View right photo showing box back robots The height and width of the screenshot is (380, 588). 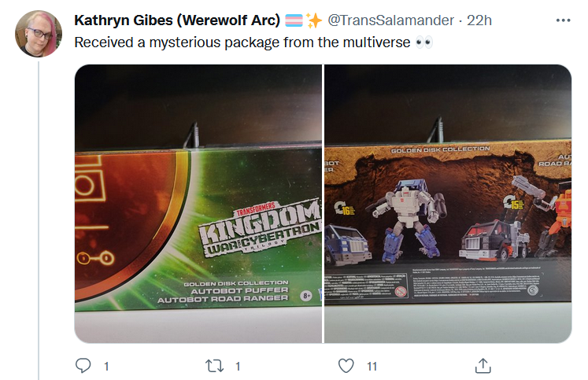point(448,204)
